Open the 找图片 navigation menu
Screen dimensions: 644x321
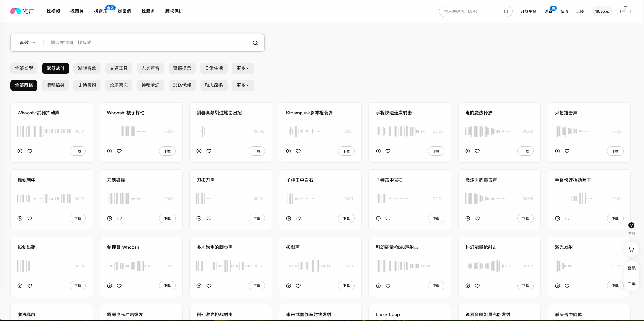point(77,11)
